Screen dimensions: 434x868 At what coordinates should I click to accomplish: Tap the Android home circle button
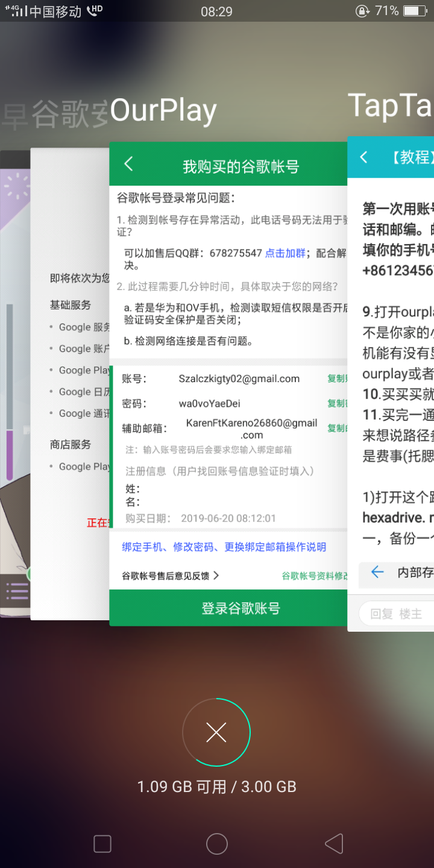coord(217,844)
